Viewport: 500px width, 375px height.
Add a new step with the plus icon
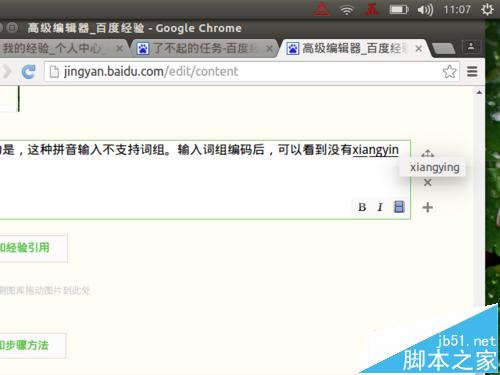427,207
